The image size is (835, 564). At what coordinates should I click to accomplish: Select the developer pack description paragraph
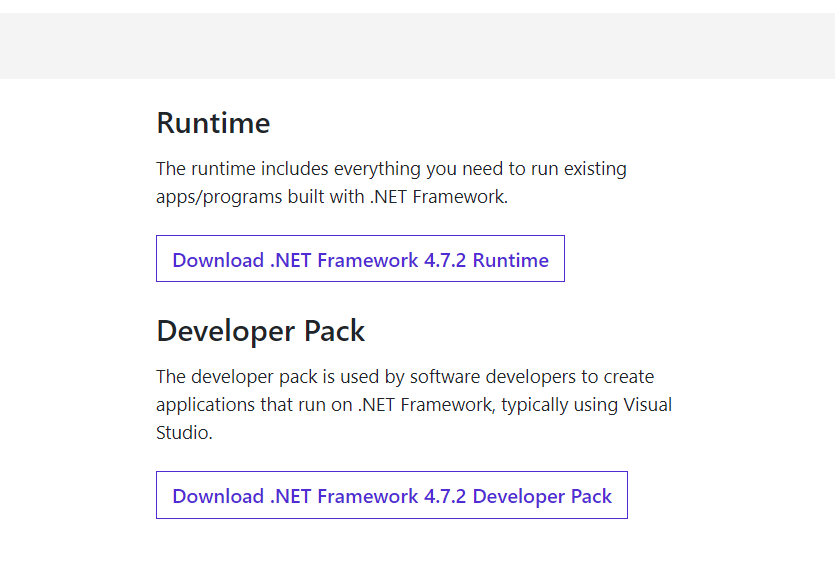click(414, 405)
